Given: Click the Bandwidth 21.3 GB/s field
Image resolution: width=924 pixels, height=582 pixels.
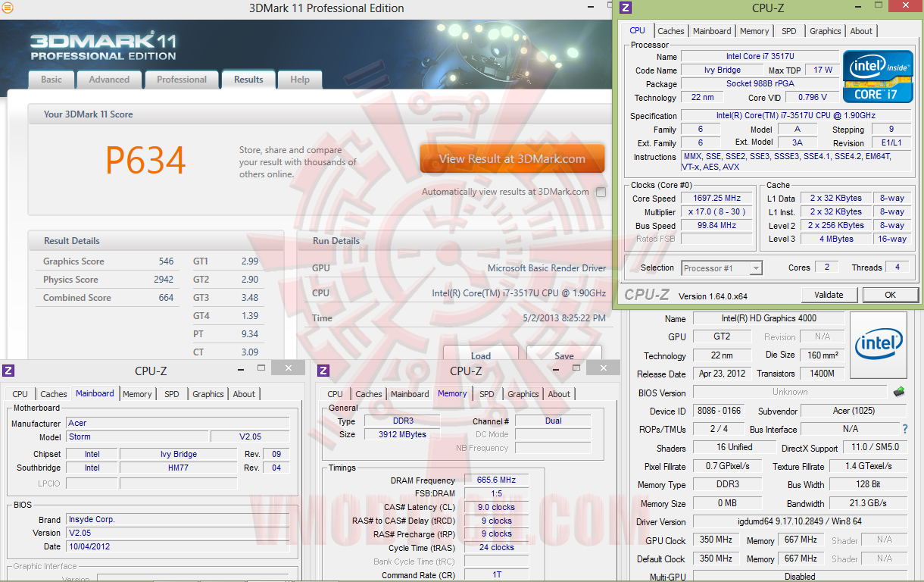Looking at the screenshot, I should coord(869,504).
